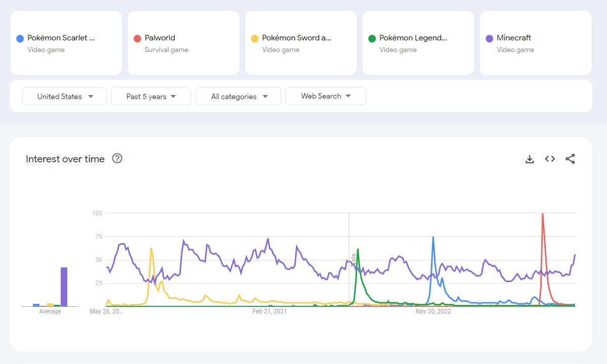Image resolution: width=607 pixels, height=364 pixels.
Task: Click the Feb 21, 2021 axis label
Action: pyautogui.click(x=270, y=311)
